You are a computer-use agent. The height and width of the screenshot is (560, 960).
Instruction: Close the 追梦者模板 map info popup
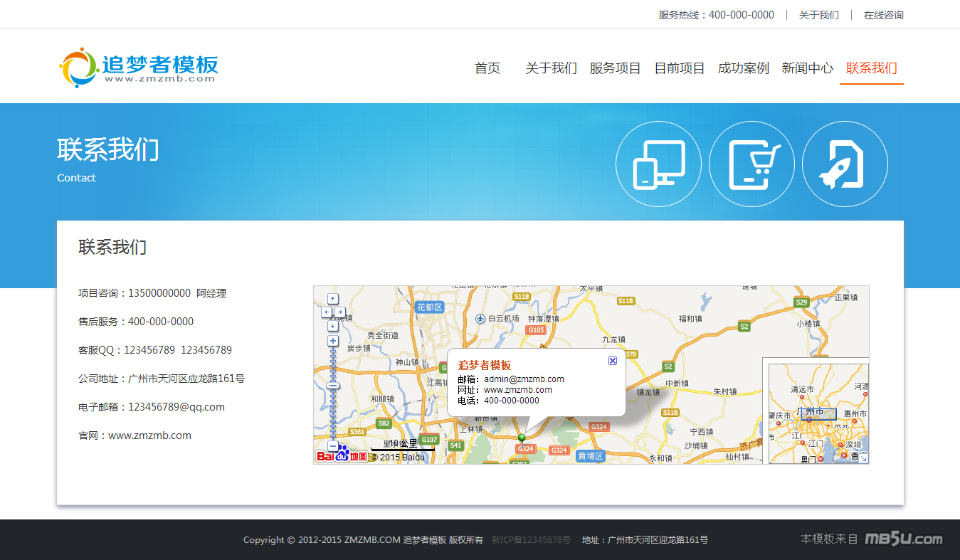(x=613, y=361)
